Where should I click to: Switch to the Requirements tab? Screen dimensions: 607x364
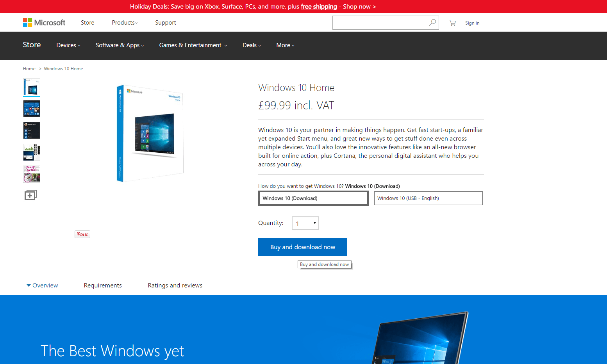point(103,285)
